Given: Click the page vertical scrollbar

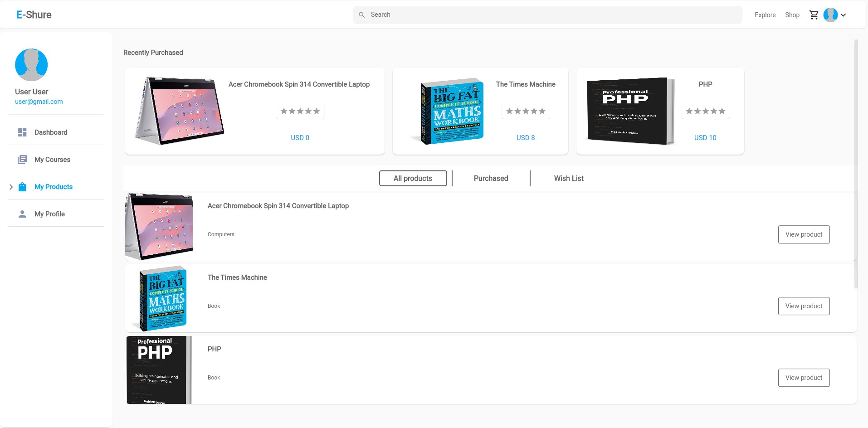Looking at the screenshot, I should [x=856, y=164].
